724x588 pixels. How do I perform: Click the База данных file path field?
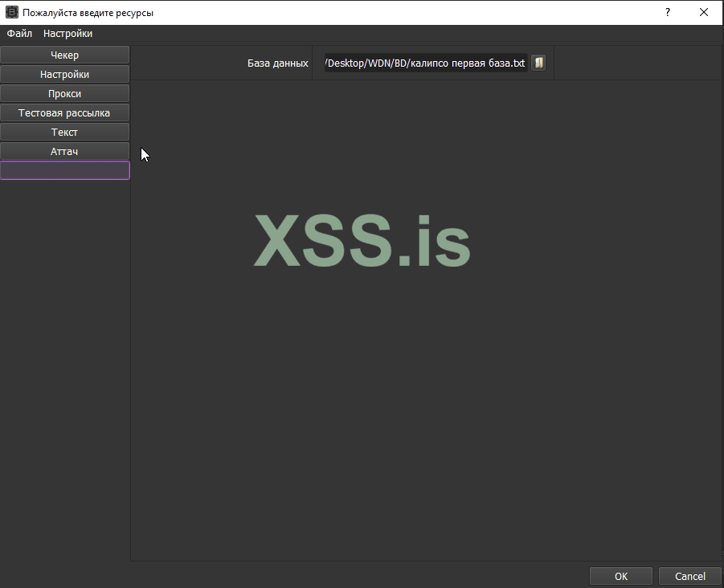tap(426, 63)
